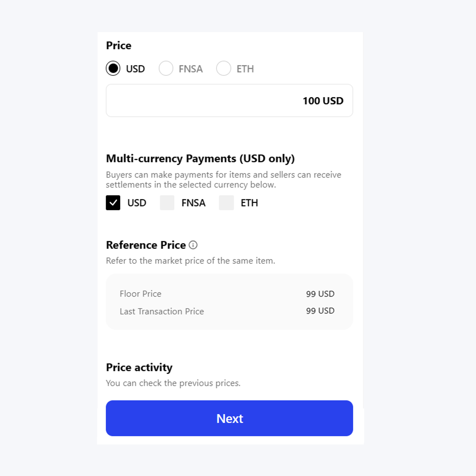This screenshot has width=476, height=476.
Task: Enable FNSA in multi-currency payments
Action: coord(167,203)
